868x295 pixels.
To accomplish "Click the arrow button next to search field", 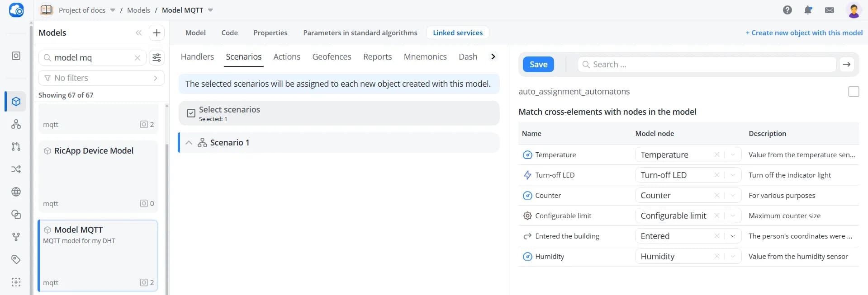I will coord(847,65).
